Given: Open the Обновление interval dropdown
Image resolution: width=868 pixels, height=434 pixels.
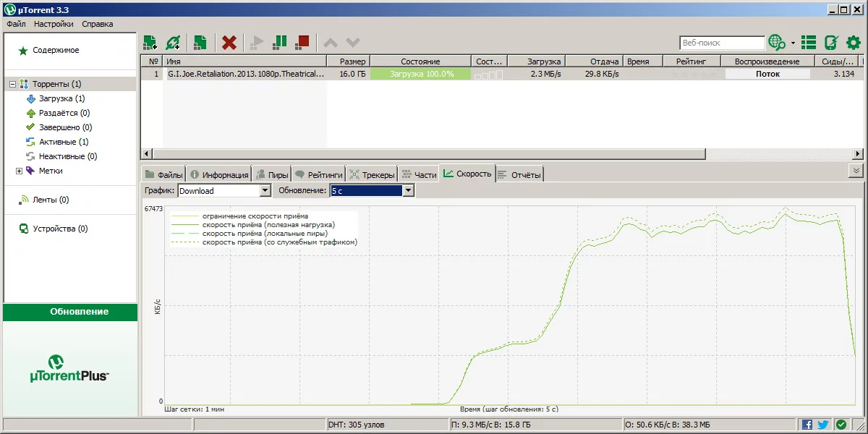Looking at the screenshot, I should coord(409,191).
